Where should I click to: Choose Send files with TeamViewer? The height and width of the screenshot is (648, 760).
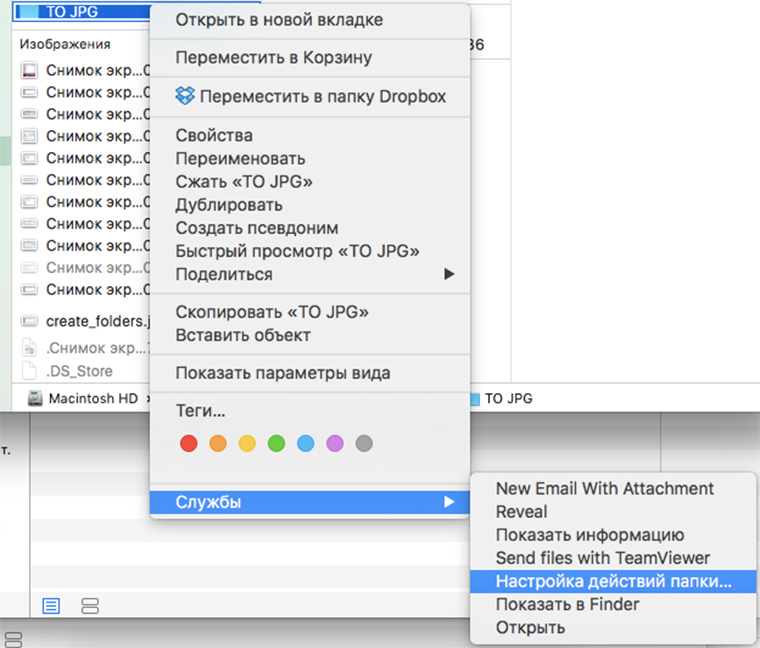coord(613,558)
